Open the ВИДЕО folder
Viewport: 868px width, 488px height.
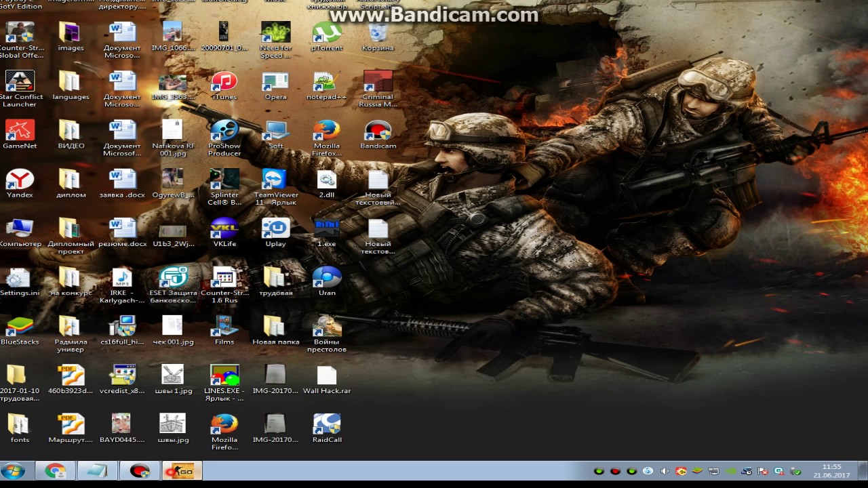coord(71,134)
